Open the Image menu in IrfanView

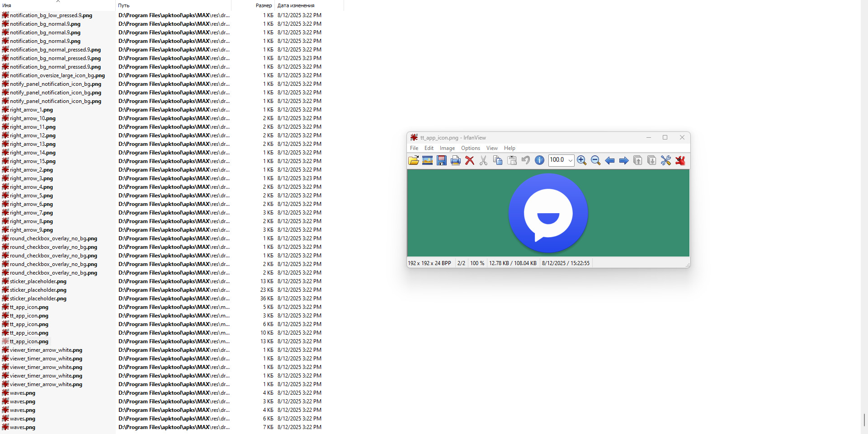pos(447,148)
